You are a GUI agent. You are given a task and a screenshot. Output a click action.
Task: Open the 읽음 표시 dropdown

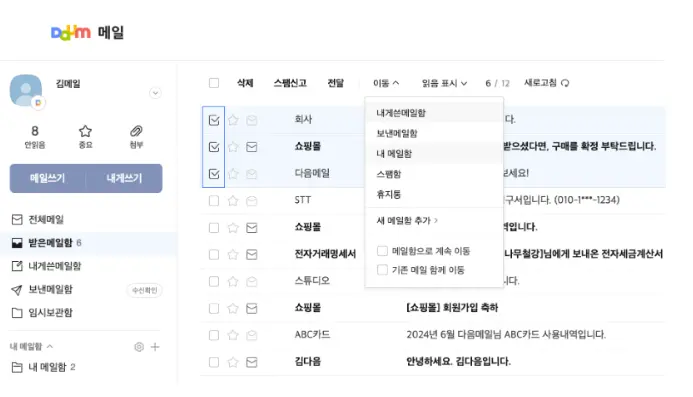pyautogui.click(x=444, y=83)
